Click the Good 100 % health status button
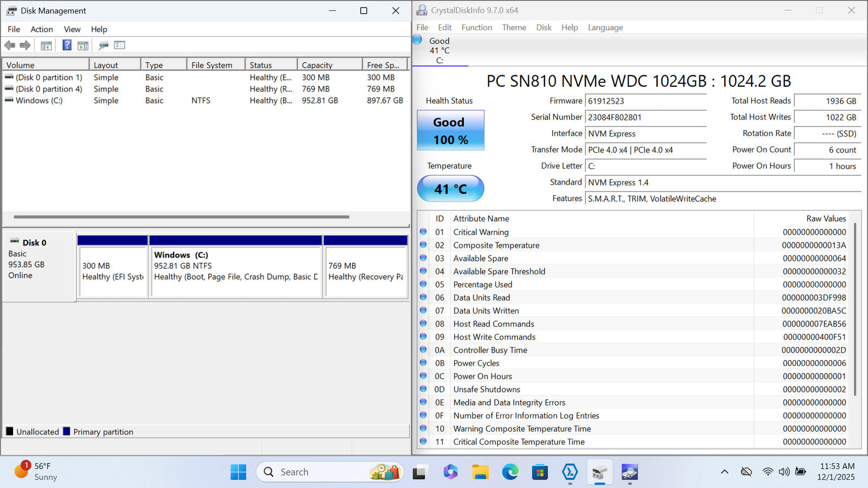The width and height of the screenshot is (868, 488). click(x=450, y=131)
